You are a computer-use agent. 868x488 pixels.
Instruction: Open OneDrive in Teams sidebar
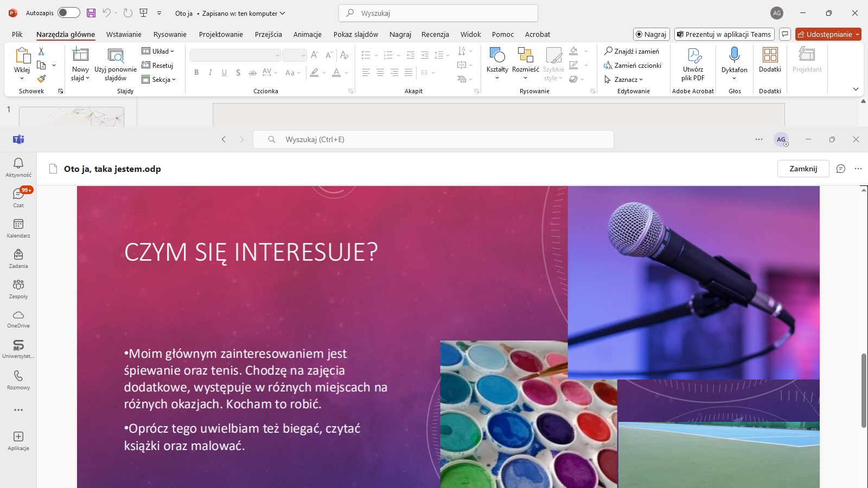(18, 319)
